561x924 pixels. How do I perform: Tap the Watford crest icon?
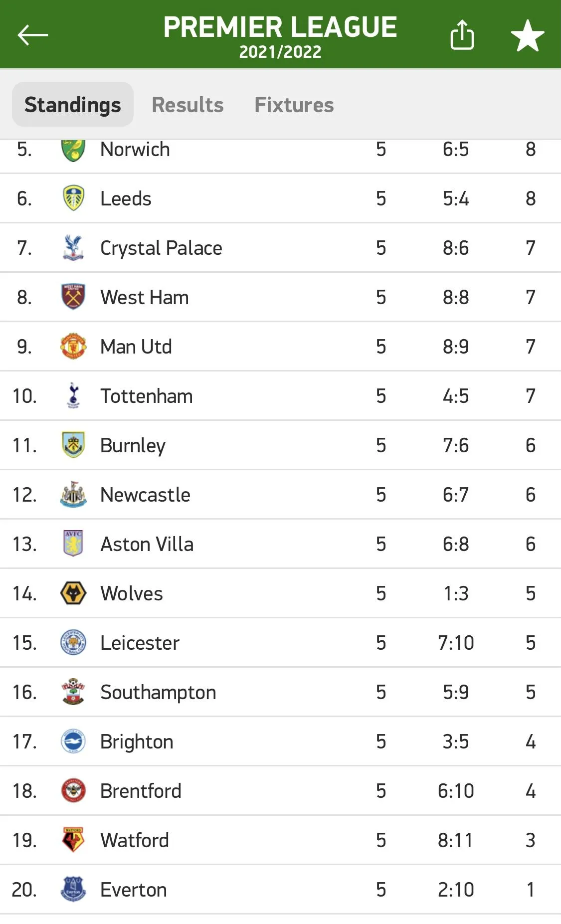[73, 840]
